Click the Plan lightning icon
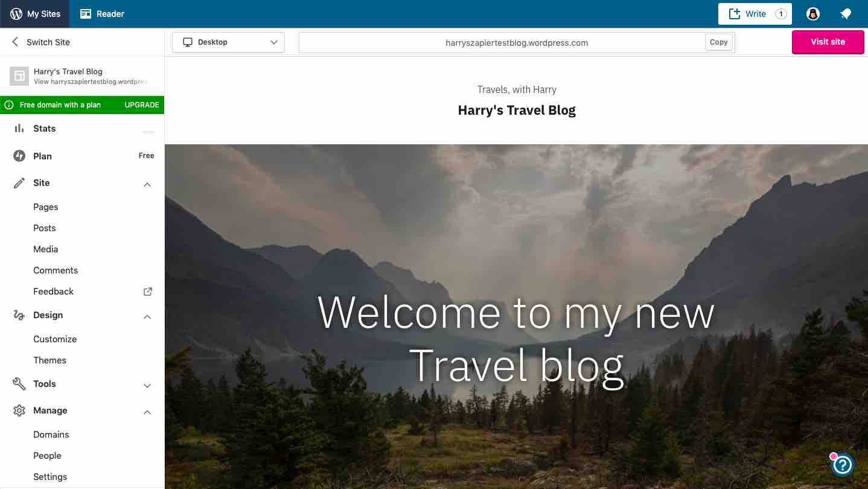This screenshot has height=489, width=868. point(19,156)
